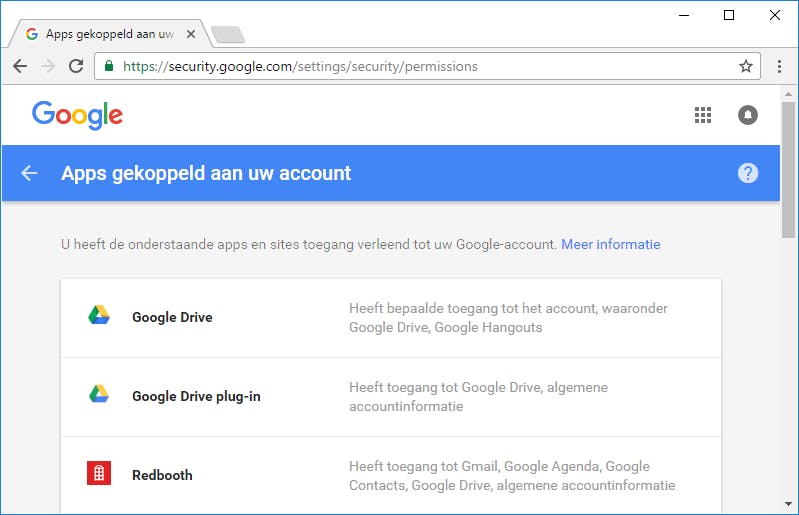
Task: Go back using browser back arrow
Action: click(20, 67)
